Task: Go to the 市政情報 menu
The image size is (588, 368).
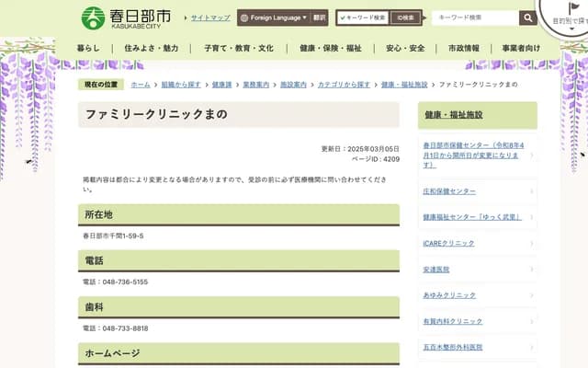Action: point(463,48)
